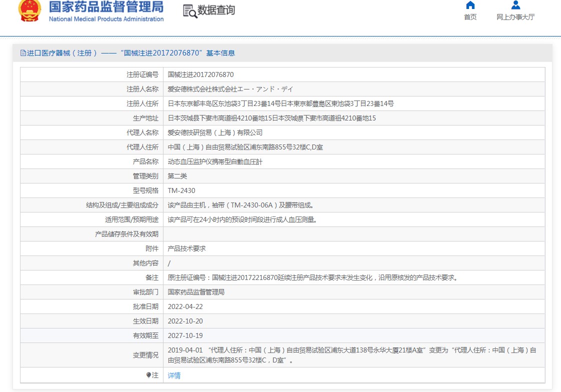Viewport: 561px width, 392px height.
Task: Open the 网上办事大厅 text label
Action: pyautogui.click(x=515, y=17)
